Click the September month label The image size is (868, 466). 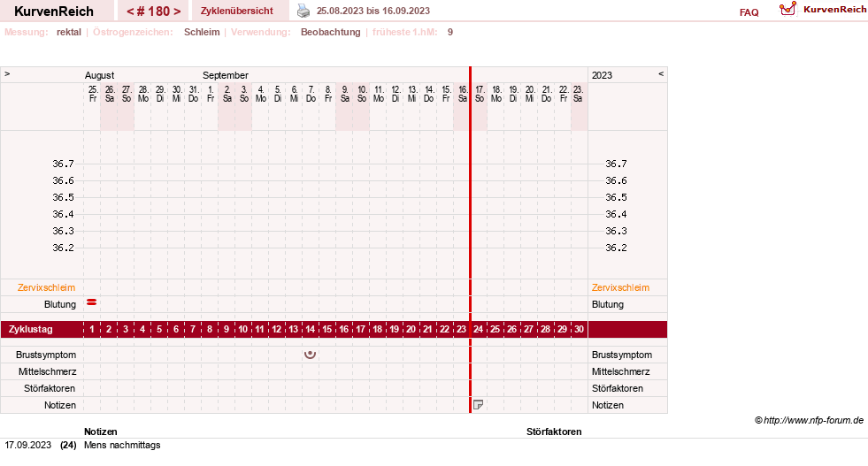click(x=226, y=75)
